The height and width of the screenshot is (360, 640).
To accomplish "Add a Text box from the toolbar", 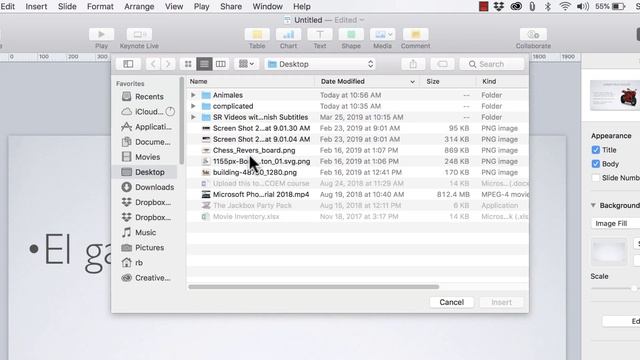I will (x=320, y=35).
